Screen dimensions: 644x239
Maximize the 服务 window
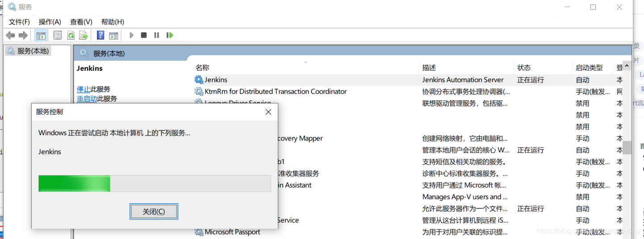pos(593,7)
